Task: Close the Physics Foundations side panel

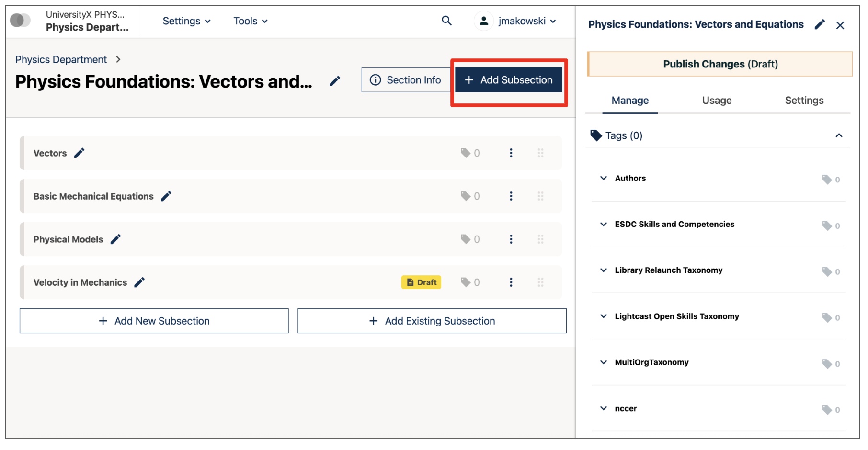Action: [x=840, y=25]
